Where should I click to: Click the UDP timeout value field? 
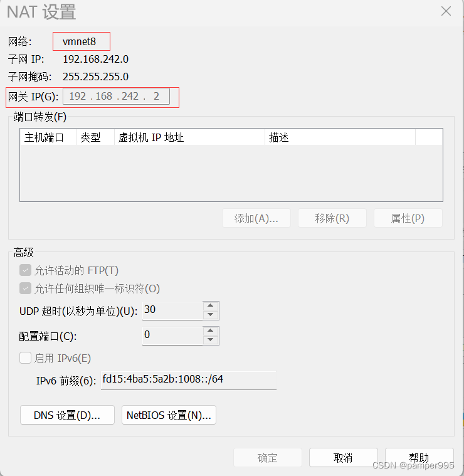[172, 310]
